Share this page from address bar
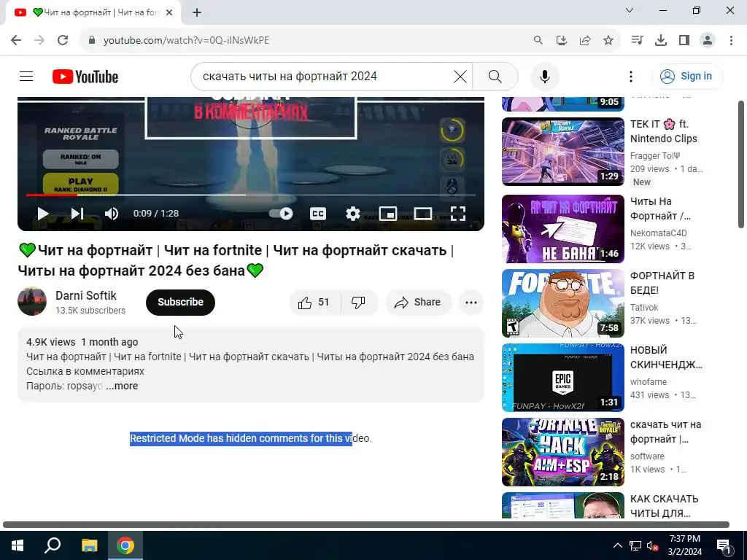 coord(584,40)
